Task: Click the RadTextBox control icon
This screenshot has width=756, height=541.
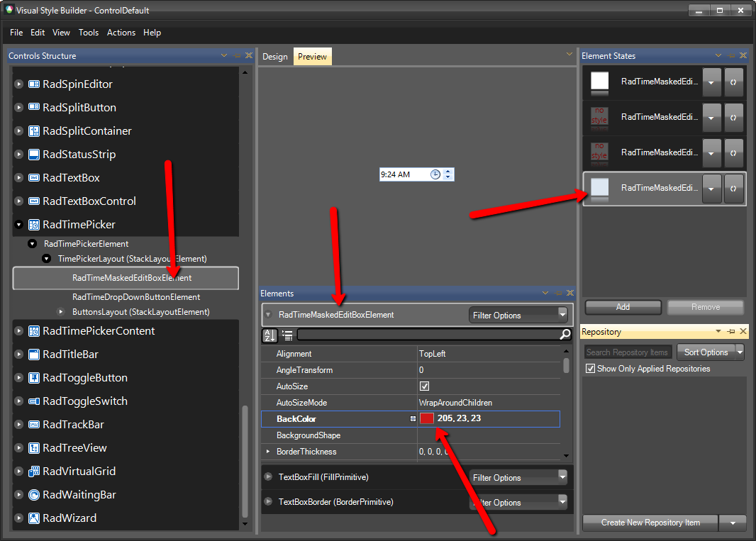Action: [x=34, y=177]
